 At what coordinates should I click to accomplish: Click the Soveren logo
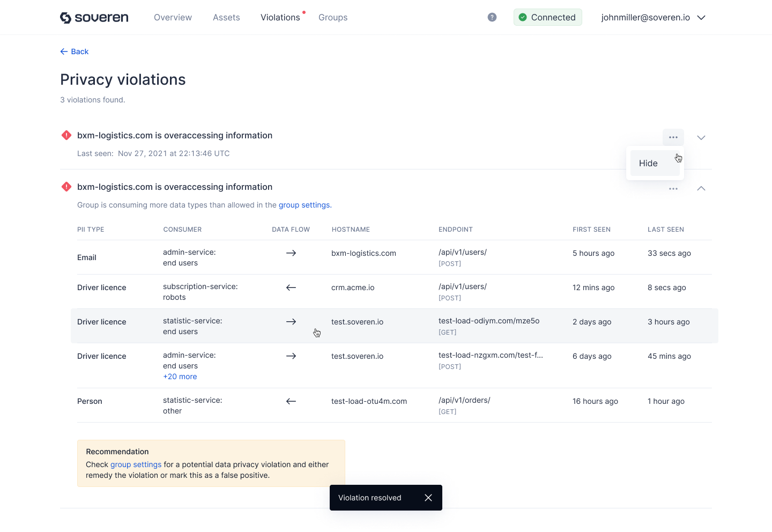94,18
